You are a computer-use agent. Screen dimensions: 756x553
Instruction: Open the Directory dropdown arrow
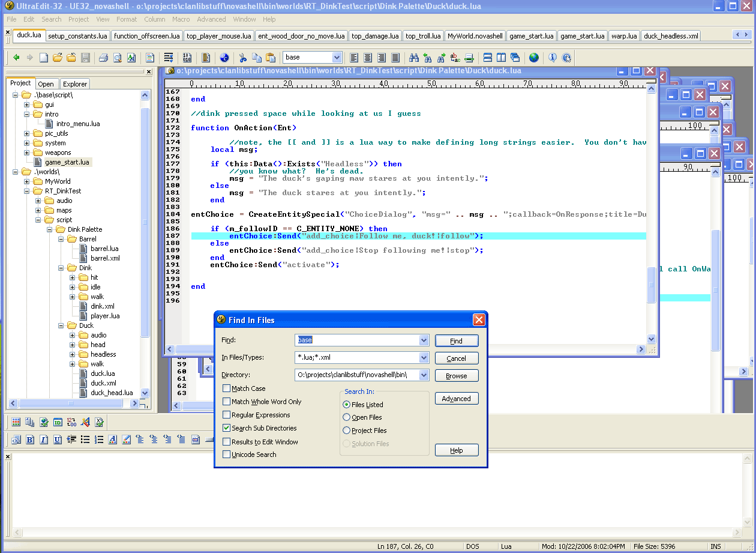(x=424, y=375)
